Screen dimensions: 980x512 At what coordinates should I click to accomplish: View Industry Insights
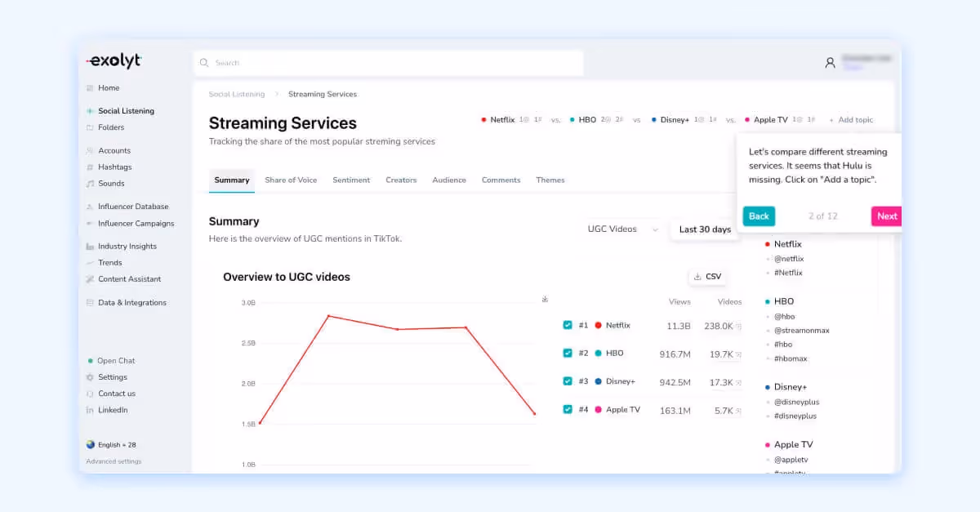[128, 246]
